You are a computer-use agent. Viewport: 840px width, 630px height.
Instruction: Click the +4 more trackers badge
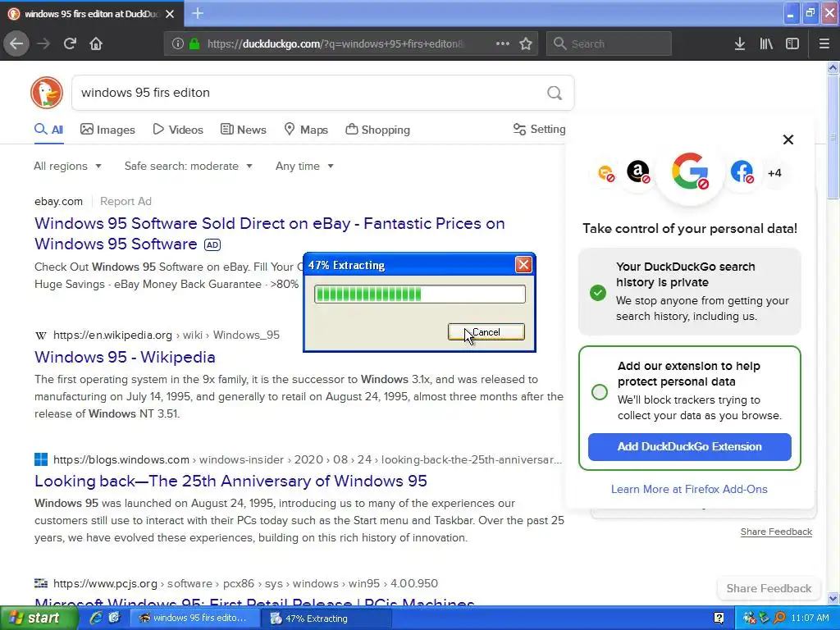point(774,173)
